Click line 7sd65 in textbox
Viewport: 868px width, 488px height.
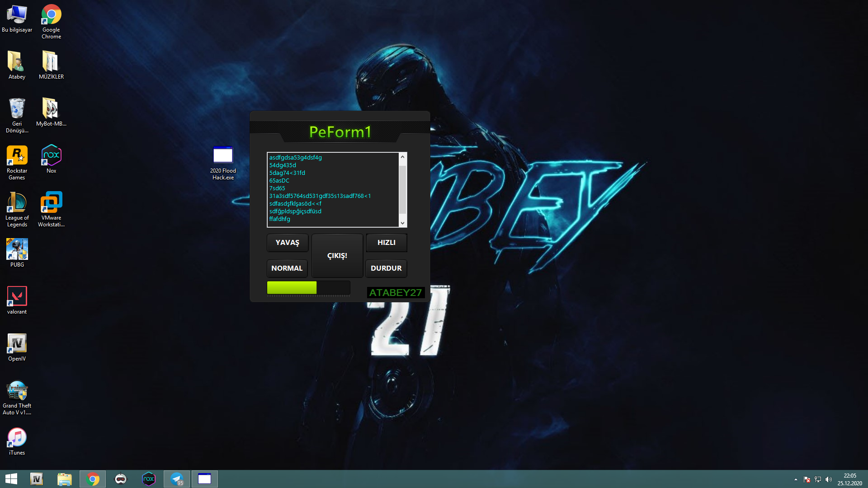click(x=277, y=188)
